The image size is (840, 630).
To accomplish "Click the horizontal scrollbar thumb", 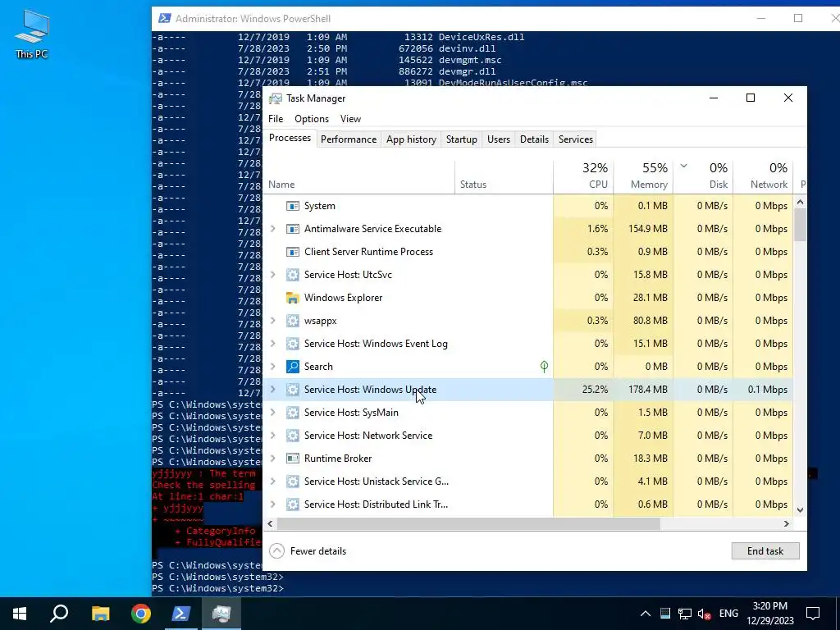I will 468,524.
